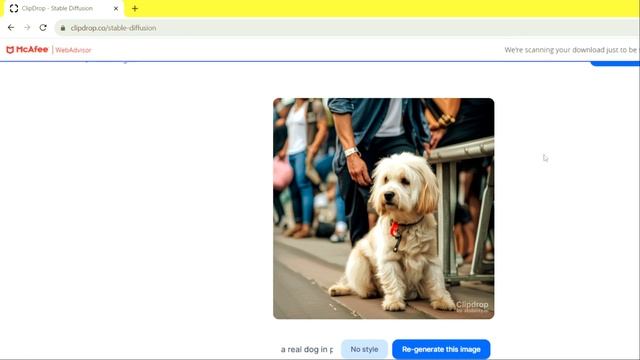Click the McAfee shield logo

[x=10, y=50]
